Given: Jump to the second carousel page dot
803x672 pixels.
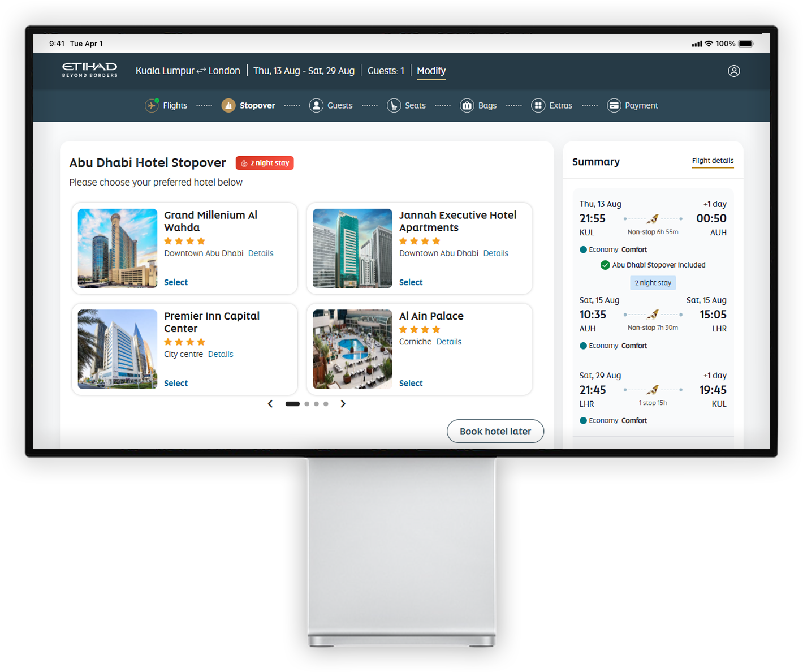Looking at the screenshot, I should click(307, 404).
